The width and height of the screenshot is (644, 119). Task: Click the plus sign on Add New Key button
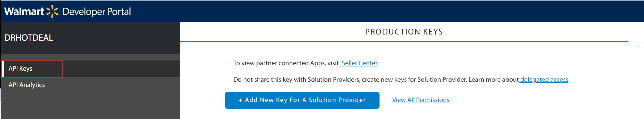pos(241,100)
